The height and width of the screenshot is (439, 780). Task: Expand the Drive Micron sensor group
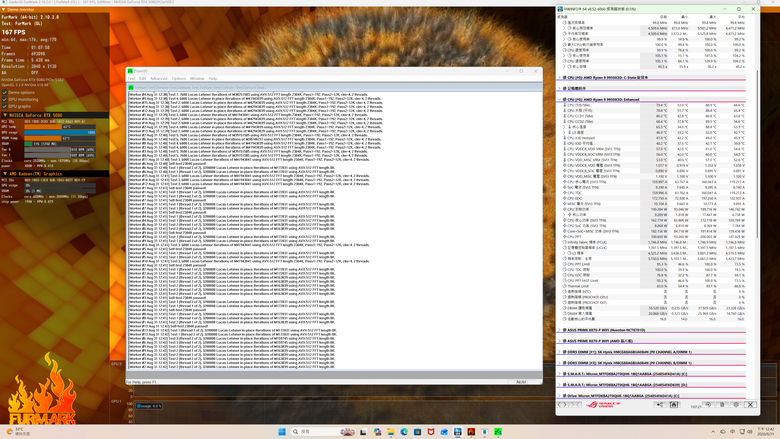559,396
